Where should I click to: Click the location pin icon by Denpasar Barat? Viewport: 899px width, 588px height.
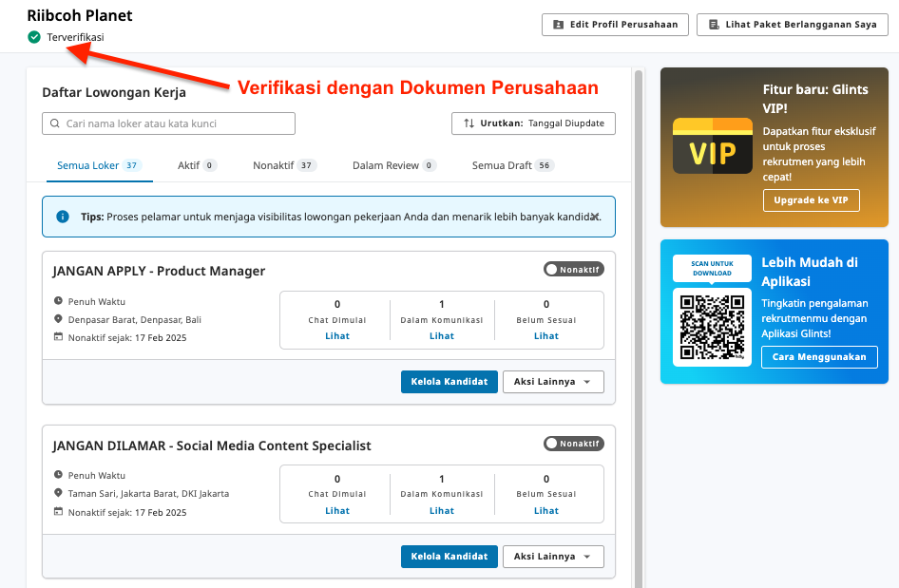tap(58, 319)
